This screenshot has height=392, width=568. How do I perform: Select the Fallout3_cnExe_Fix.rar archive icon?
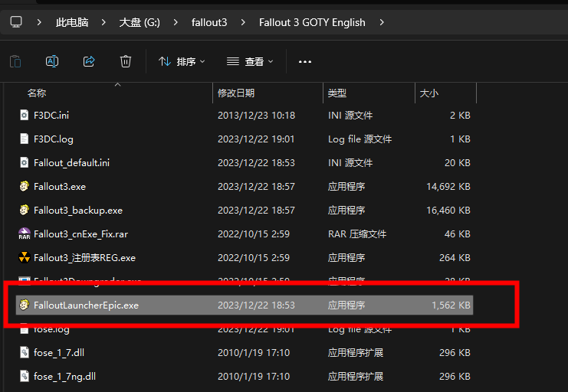click(x=25, y=234)
